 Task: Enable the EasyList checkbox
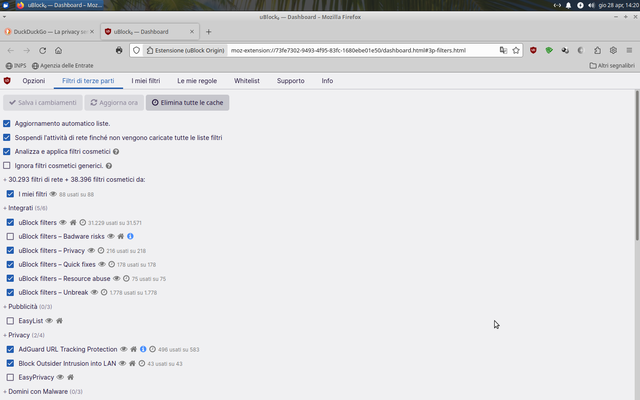10,321
